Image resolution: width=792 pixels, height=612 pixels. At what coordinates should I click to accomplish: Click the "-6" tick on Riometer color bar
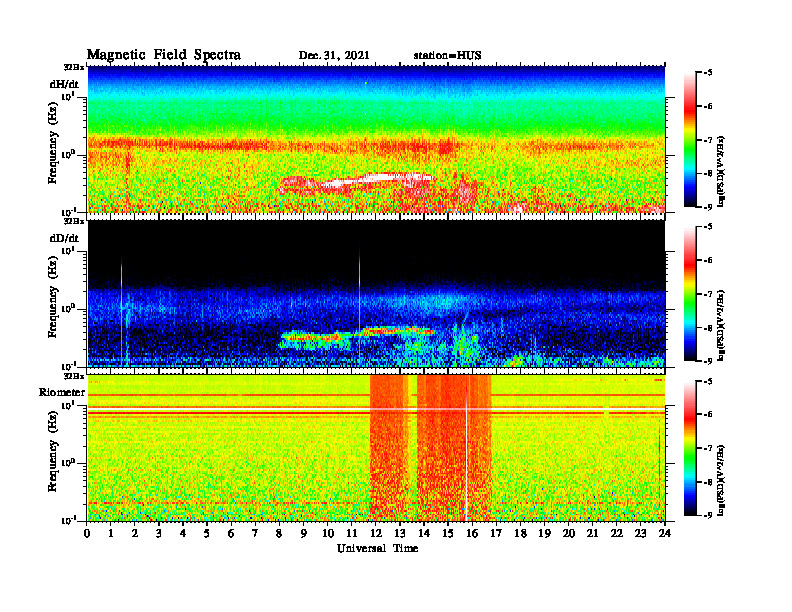[707, 415]
